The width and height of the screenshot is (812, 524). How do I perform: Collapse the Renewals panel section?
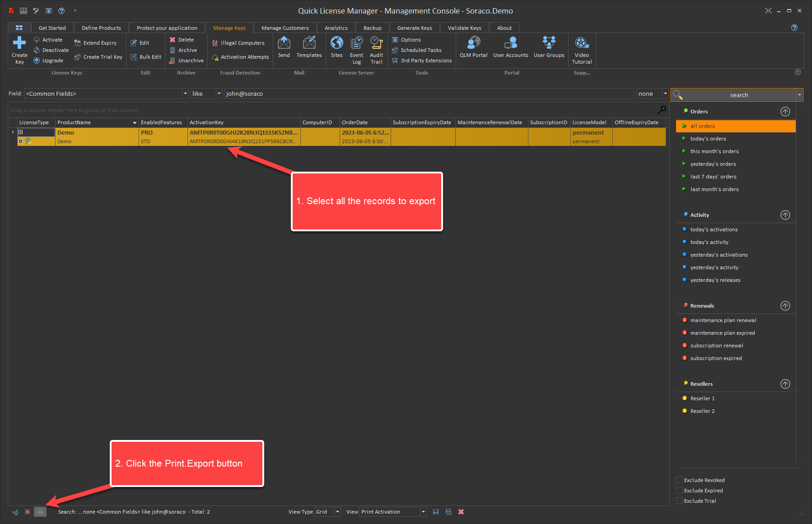[785, 306]
